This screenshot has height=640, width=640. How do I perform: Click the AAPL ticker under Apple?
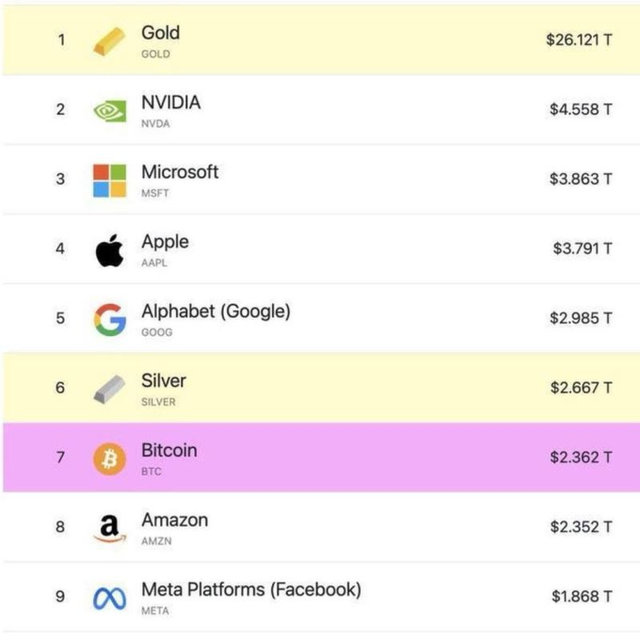[154, 263]
